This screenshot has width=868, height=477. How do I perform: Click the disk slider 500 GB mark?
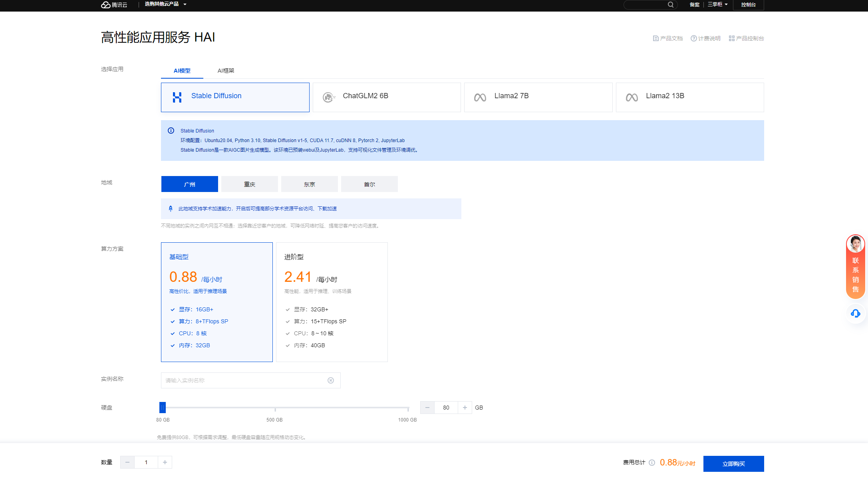[x=275, y=408]
